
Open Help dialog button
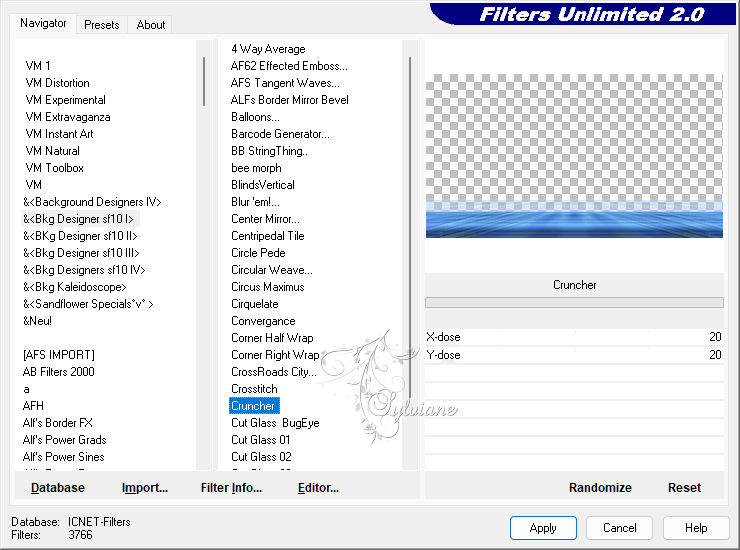tap(696, 527)
